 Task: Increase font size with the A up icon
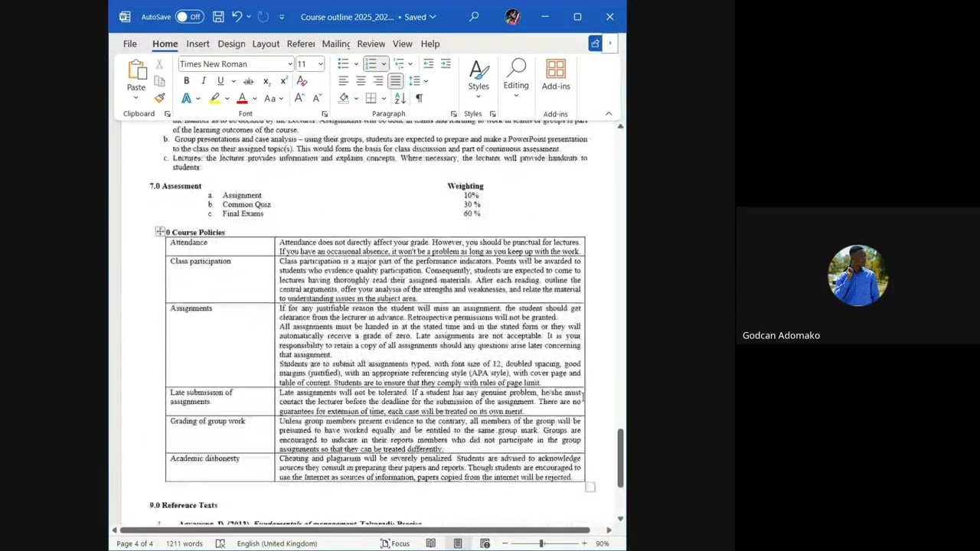coord(299,98)
